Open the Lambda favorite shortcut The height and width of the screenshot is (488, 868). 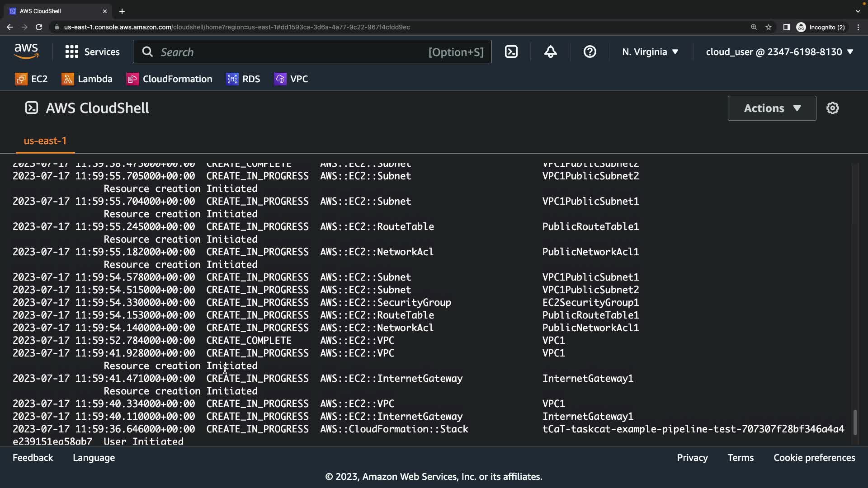[x=87, y=79]
